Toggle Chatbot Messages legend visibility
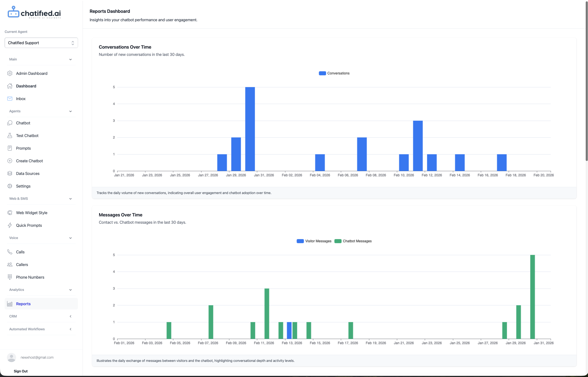 pyautogui.click(x=353, y=241)
